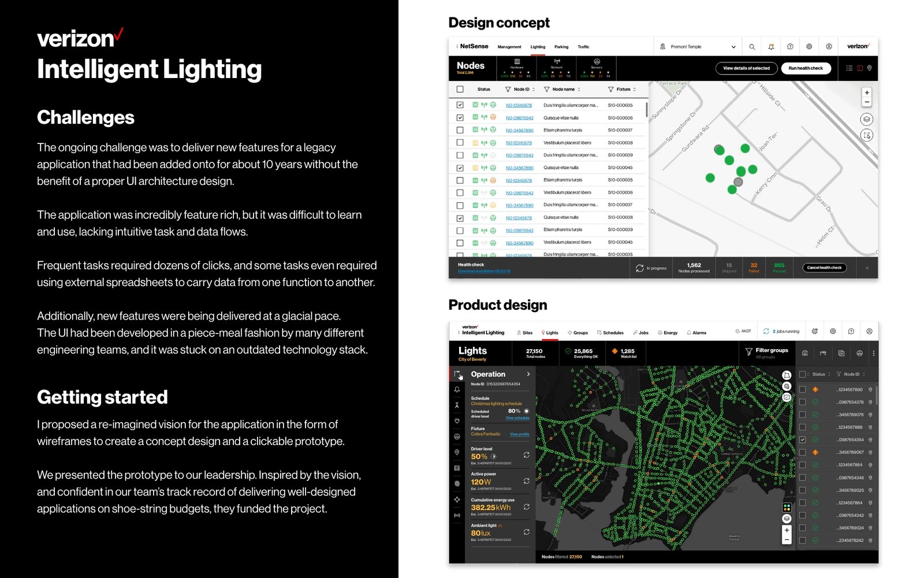The image size is (924, 578).
Task: Click refresh icon beside Driver level 50%
Action: click(527, 455)
